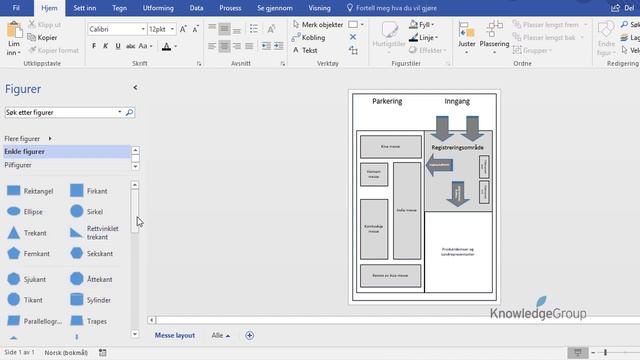640x360 pixels.
Task: Open the font color dropdown arrow
Action: tap(176, 47)
